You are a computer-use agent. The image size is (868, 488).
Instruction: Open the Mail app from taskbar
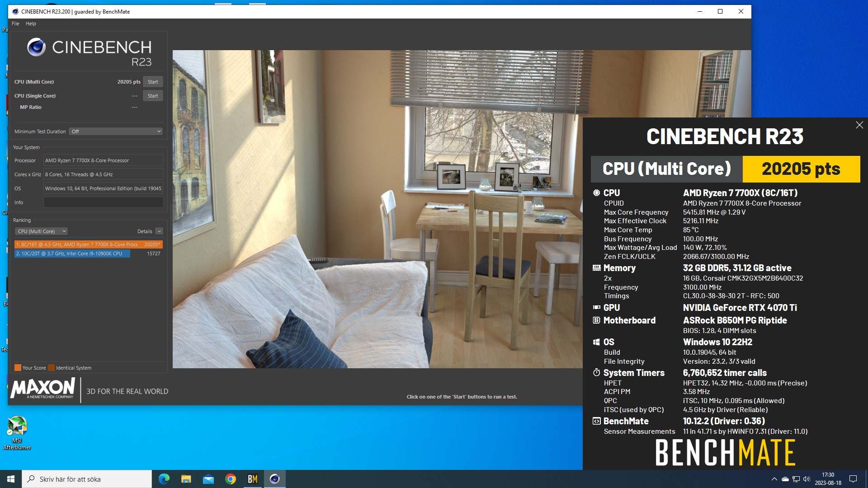pyautogui.click(x=208, y=479)
